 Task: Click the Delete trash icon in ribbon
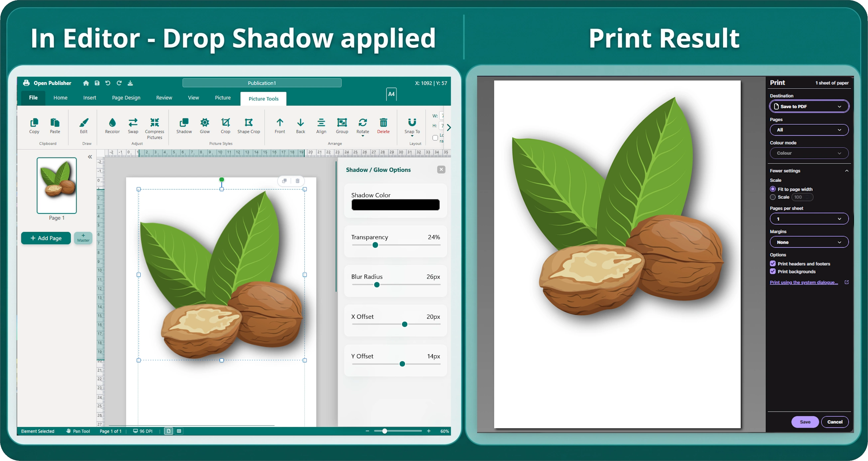[383, 122]
